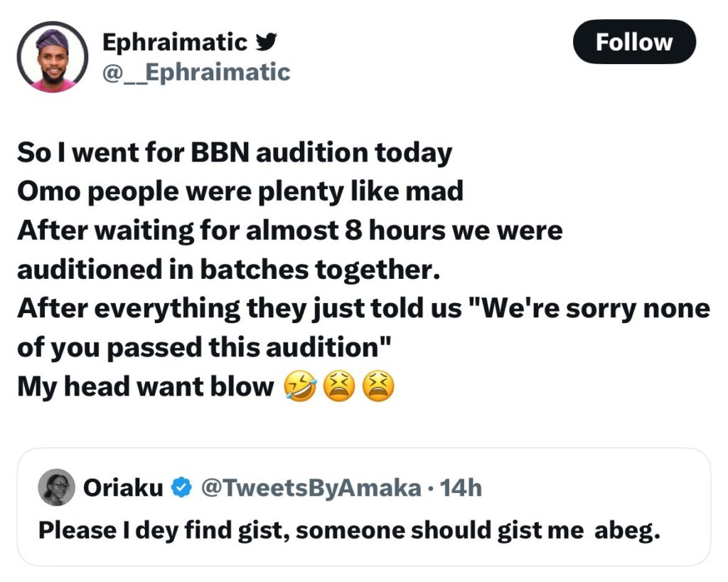Click Oriaku's blue verified badge

(181, 487)
